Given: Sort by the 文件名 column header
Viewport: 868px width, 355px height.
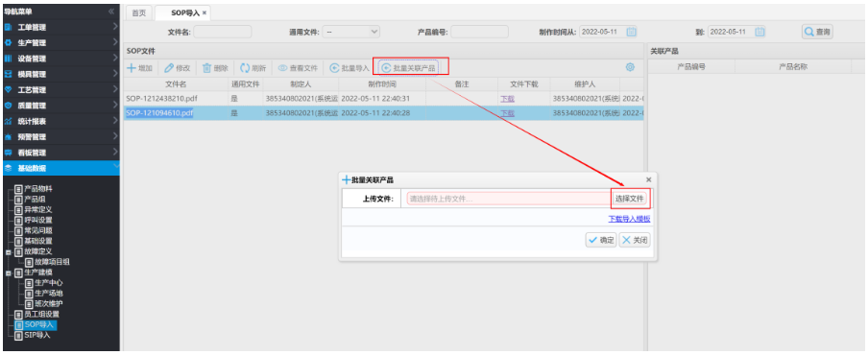Looking at the screenshot, I should [x=176, y=84].
